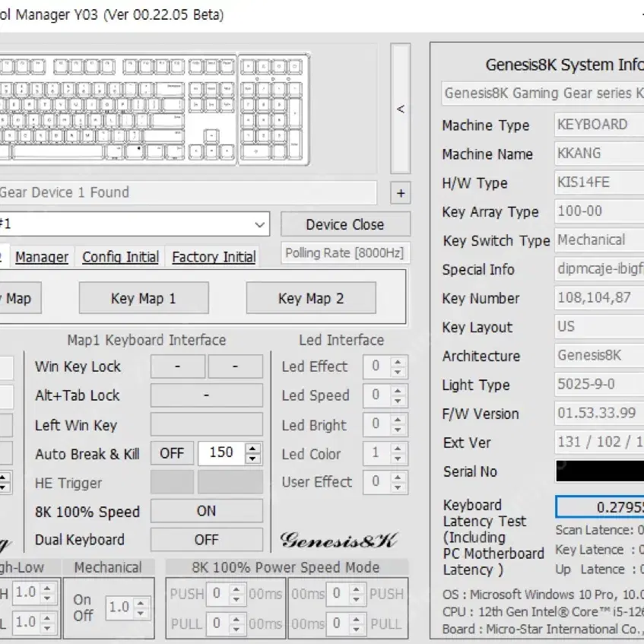Click the "<" collapse button beside keyboard image
644x644 pixels.
[x=401, y=109]
